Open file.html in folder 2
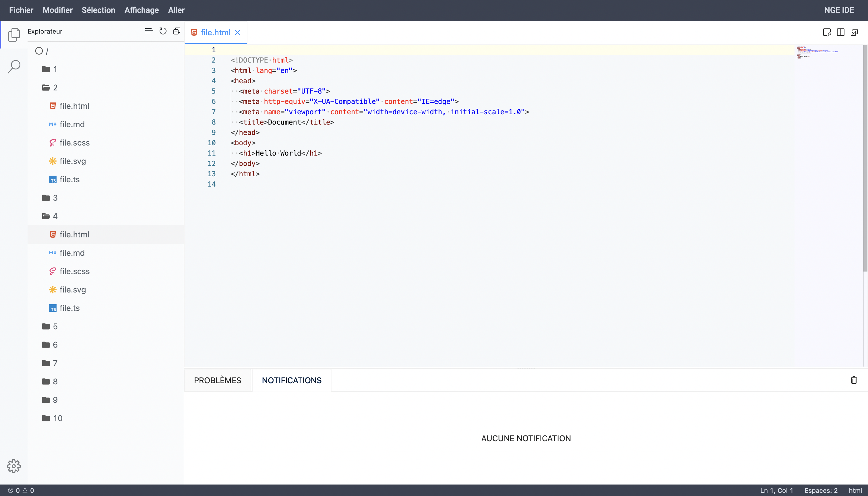868x496 pixels. tap(106, 106)
